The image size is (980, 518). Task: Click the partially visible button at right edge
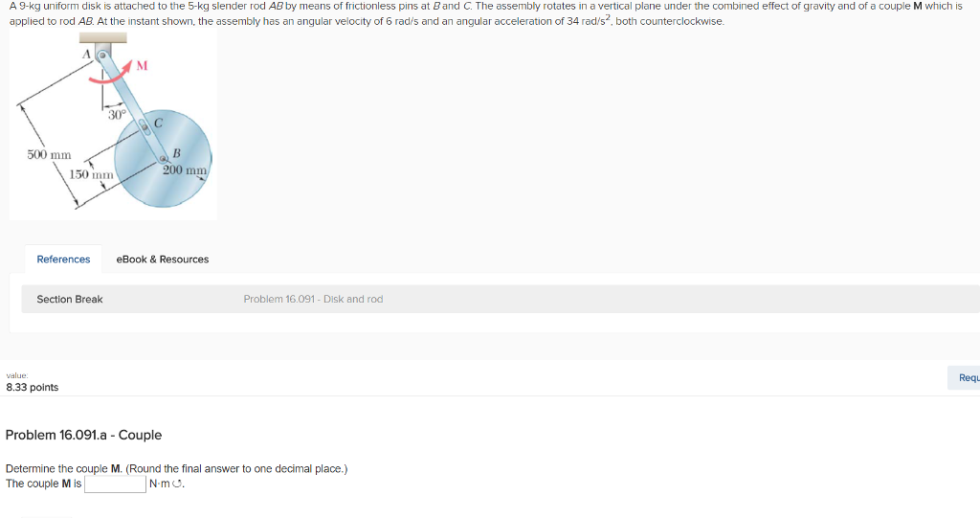[x=969, y=378]
